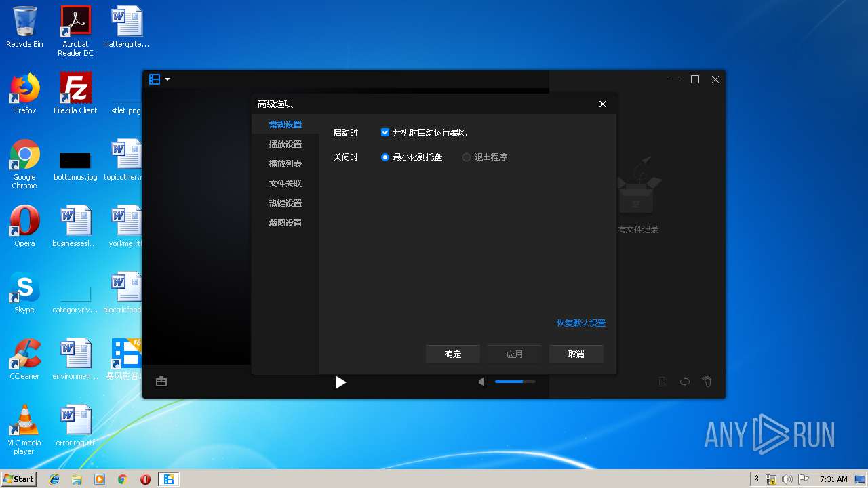Open the toolbox icon in the player
Screen dimensions: 868x488
pos(161,382)
